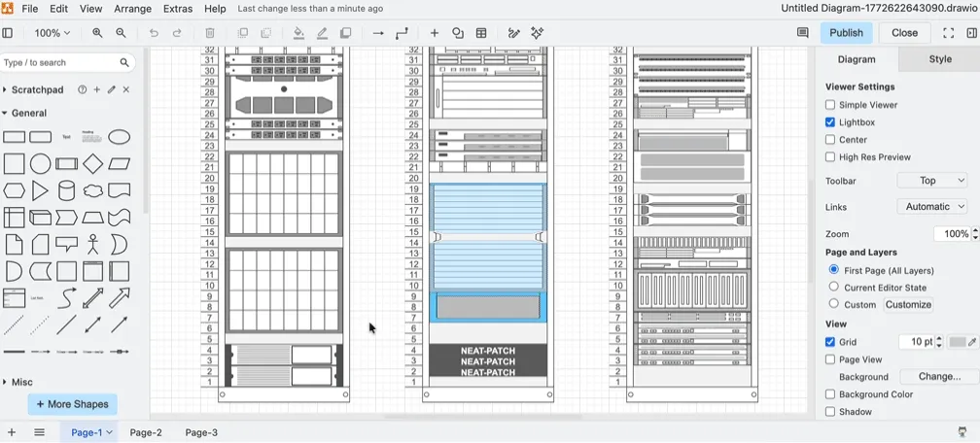
Task: Select Current Editor State radio
Action: [834, 287]
